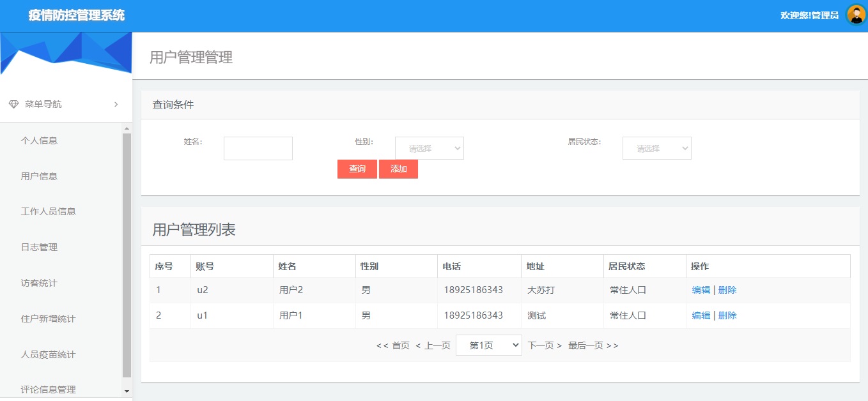Click 编辑 for user u2
The width and height of the screenshot is (868, 401).
700,289
